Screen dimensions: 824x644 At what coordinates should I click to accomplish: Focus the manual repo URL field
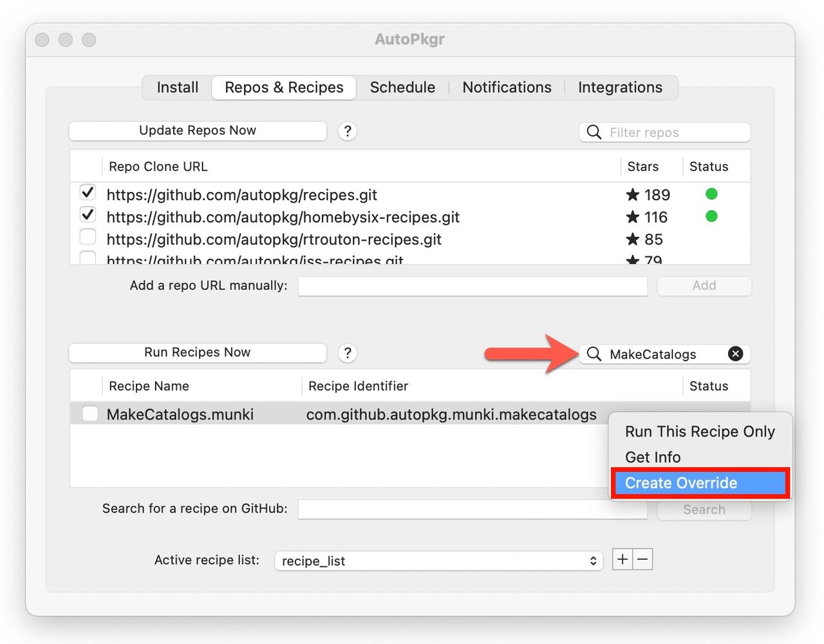tap(473, 286)
